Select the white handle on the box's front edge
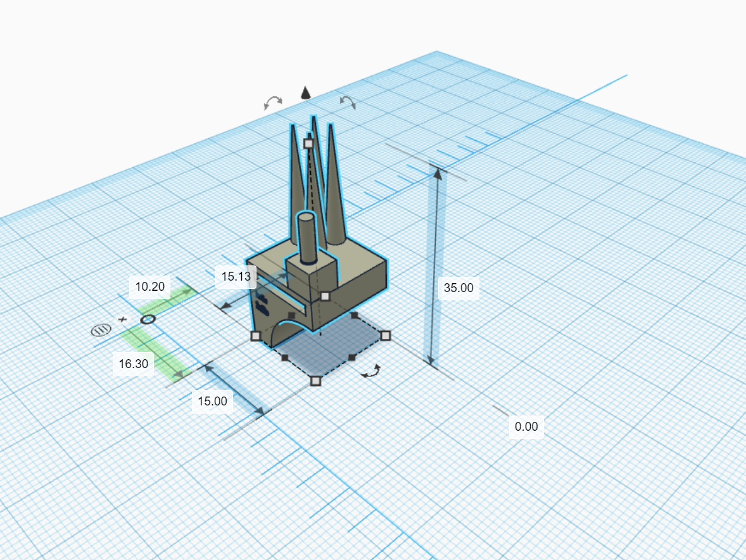Viewport: 746px width, 560px height. (x=326, y=296)
